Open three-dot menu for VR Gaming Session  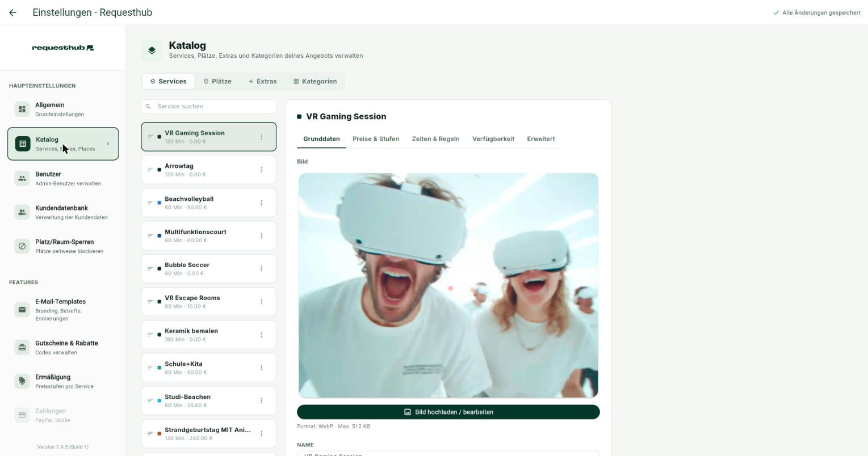pyautogui.click(x=261, y=137)
